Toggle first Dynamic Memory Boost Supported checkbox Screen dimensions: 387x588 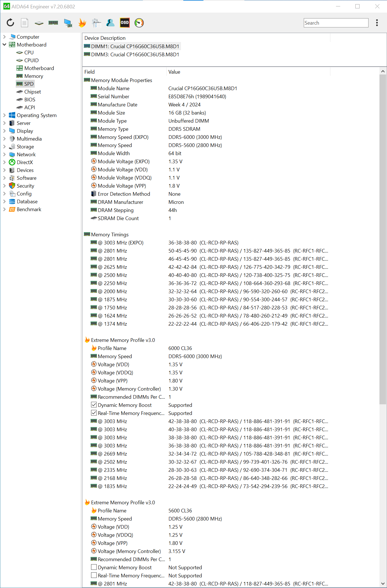[x=94, y=405]
